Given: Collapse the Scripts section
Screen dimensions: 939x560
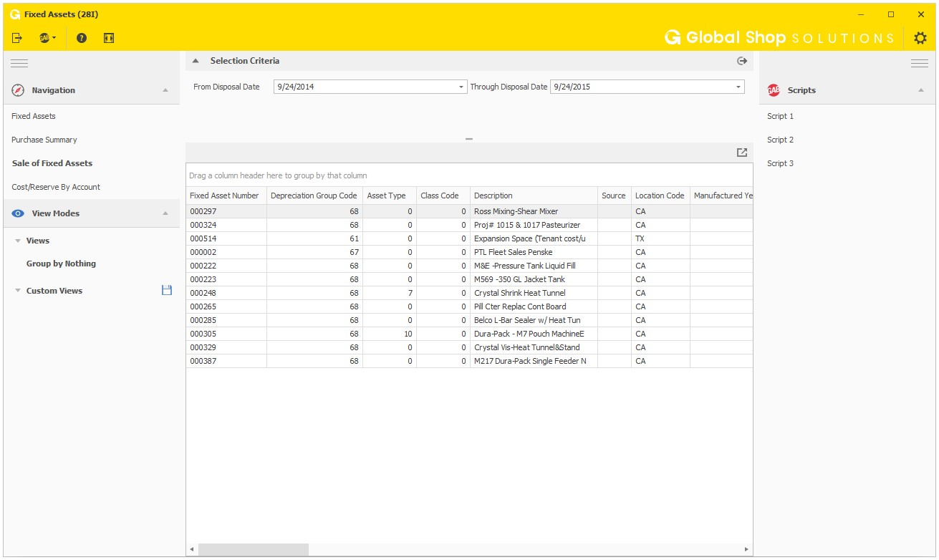Looking at the screenshot, I should click(x=921, y=90).
